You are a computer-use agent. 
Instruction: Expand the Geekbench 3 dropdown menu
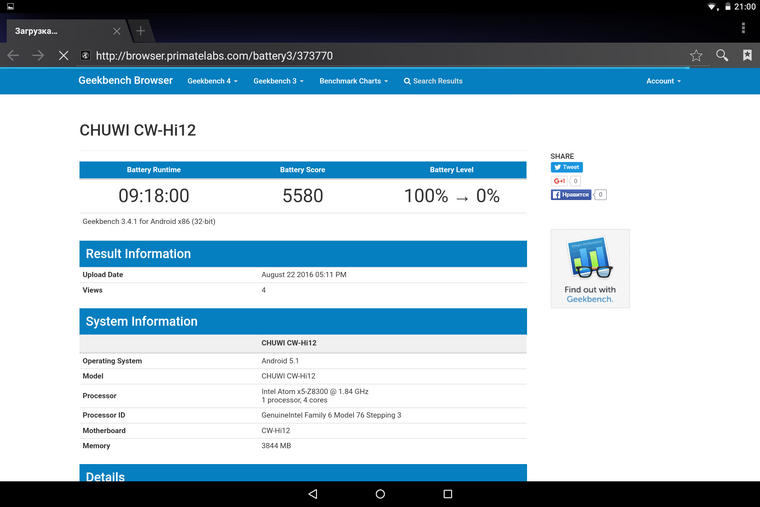pyautogui.click(x=278, y=81)
